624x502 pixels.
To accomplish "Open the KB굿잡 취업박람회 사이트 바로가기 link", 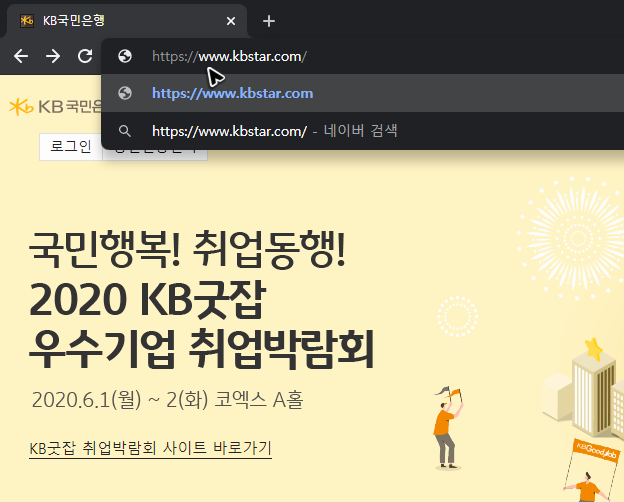I will [150, 448].
